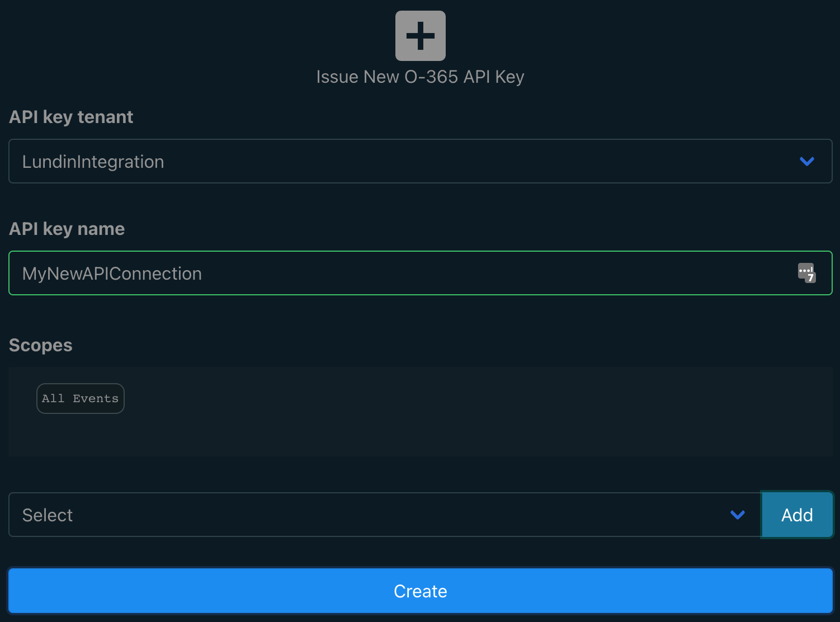
Task: Click the Select placeholder in scope picker
Action: coord(48,515)
